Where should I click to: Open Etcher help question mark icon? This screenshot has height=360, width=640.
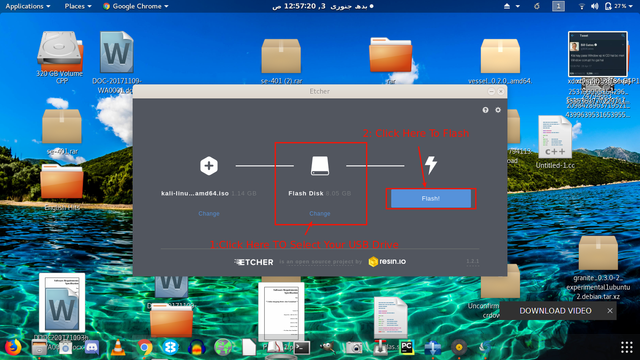tap(485, 110)
